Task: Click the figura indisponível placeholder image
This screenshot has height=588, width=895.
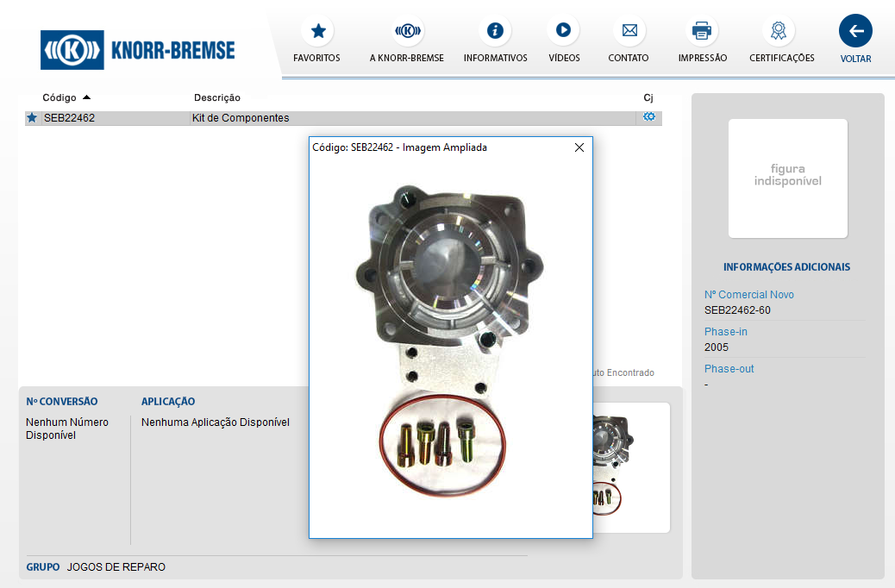Action: (787, 178)
